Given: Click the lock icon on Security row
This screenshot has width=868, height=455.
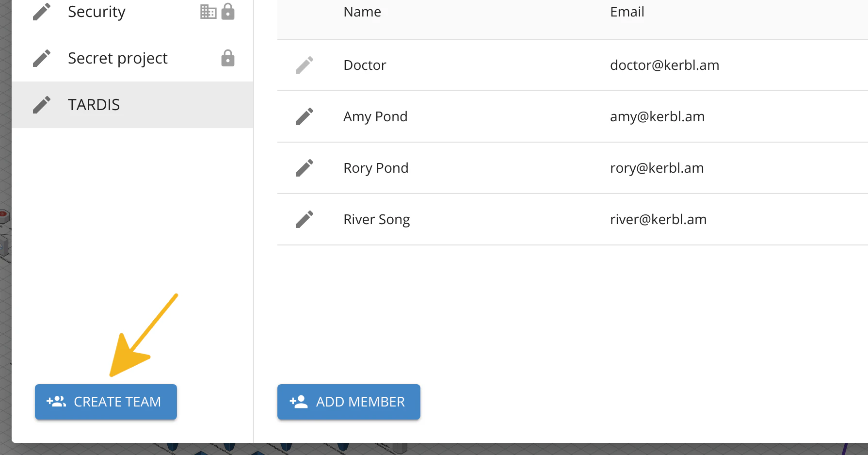Looking at the screenshot, I should pyautogui.click(x=228, y=12).
